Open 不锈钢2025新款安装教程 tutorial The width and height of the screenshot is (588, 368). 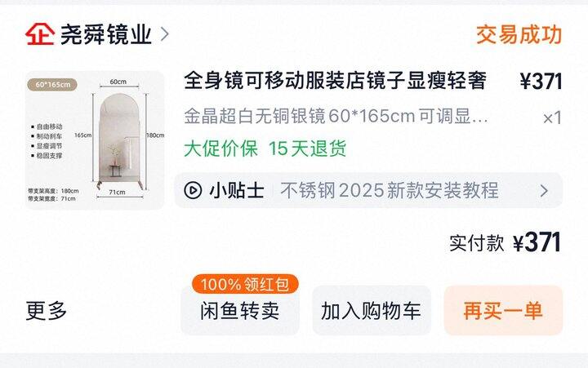pos(390,190)
